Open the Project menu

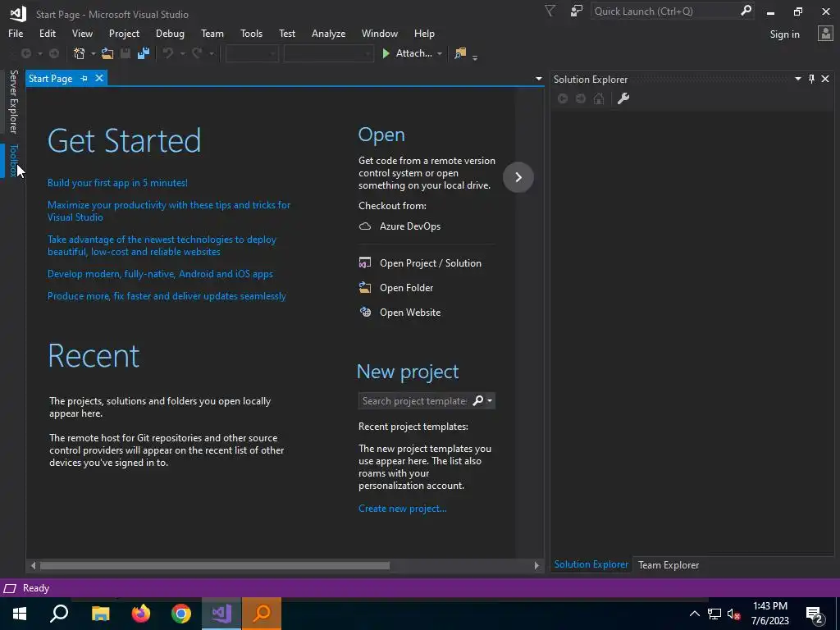tap(124, 33)
